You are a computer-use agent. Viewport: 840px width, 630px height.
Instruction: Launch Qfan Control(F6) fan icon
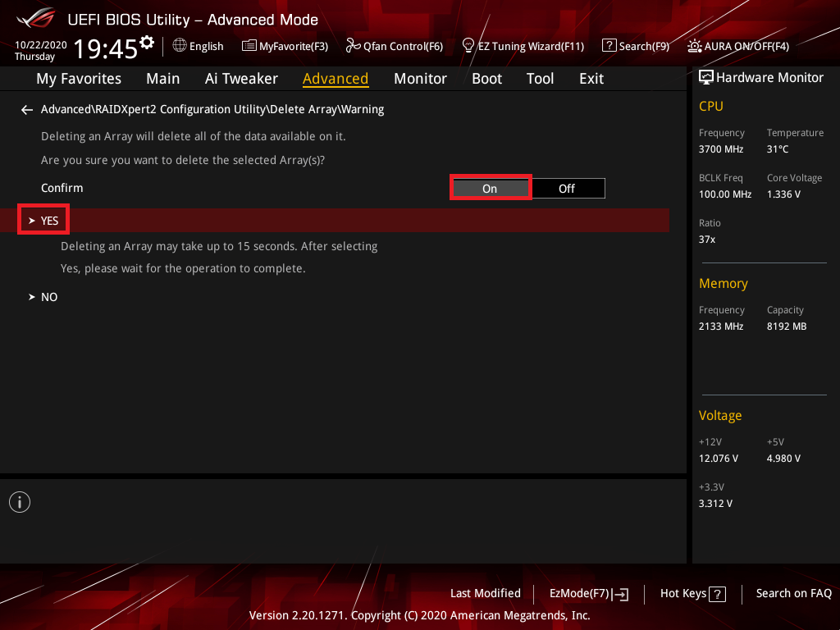pos(353,46)
